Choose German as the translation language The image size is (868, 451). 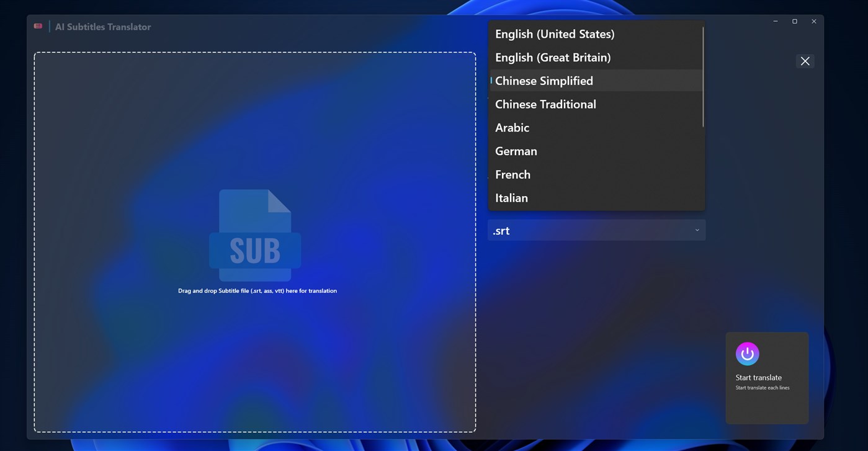pos(516,151)
